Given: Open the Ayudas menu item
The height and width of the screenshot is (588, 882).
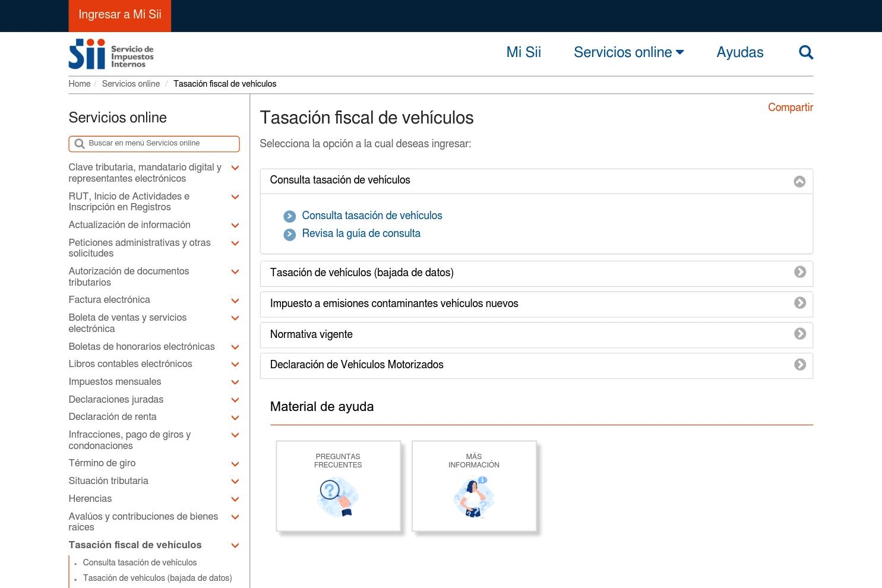Looking at the screenshot, I should click(x=740, y=52).
